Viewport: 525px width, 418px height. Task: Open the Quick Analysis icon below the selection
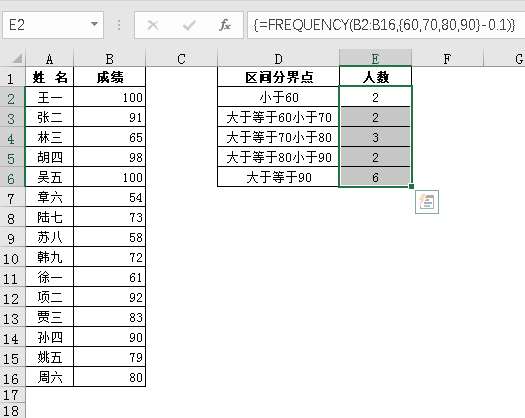coord(427,202)
